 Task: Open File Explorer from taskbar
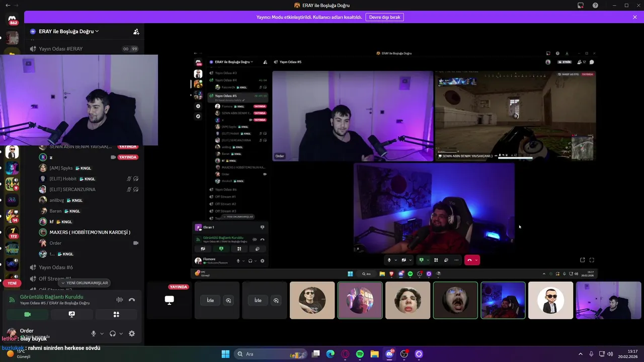pyautogui.click(x=374, y=354)
